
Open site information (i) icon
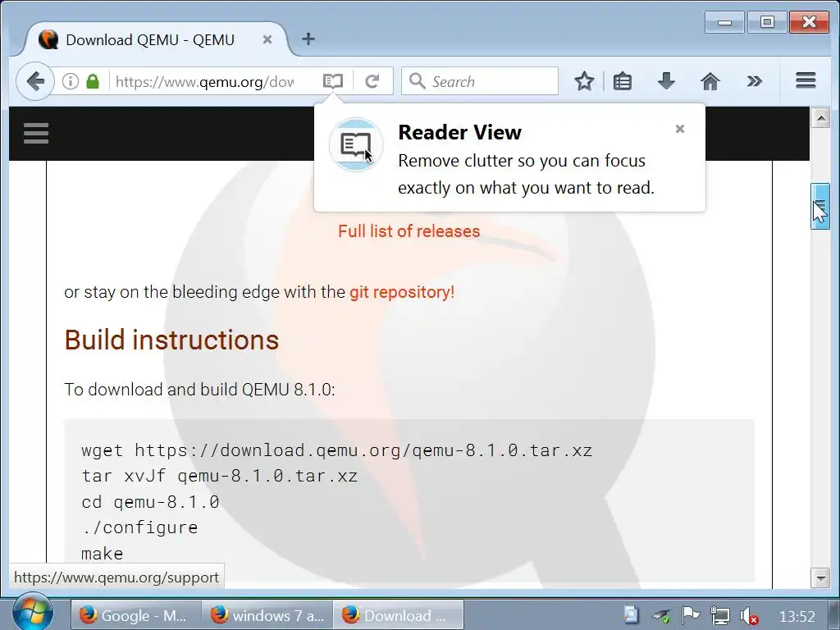point(71,81)
